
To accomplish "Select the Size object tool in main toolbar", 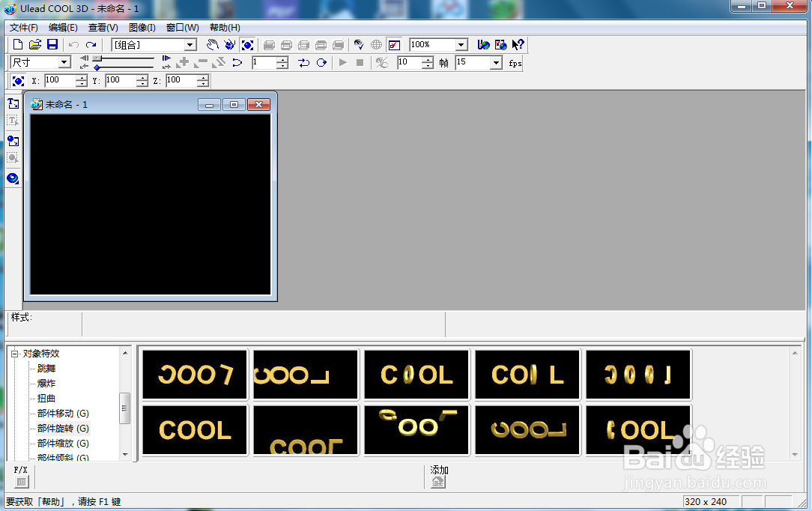I will tap(247, 45).
